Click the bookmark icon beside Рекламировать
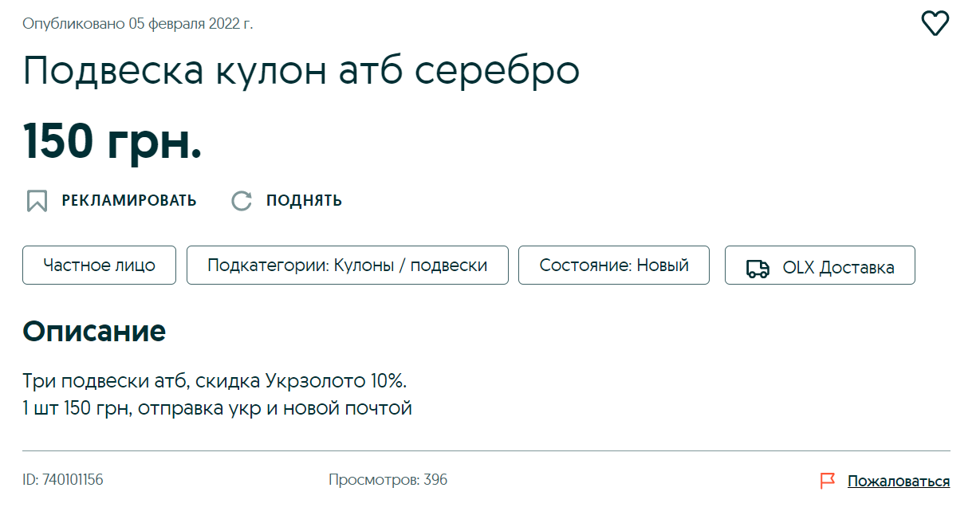Image resolution: width=980 pixels, height=531 pixels. tap(37, 201)
